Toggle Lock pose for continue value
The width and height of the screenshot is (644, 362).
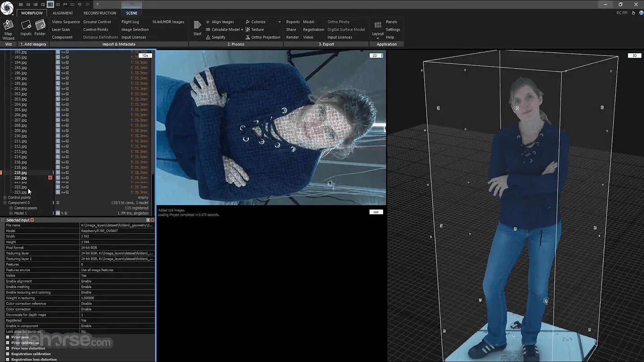118,332
